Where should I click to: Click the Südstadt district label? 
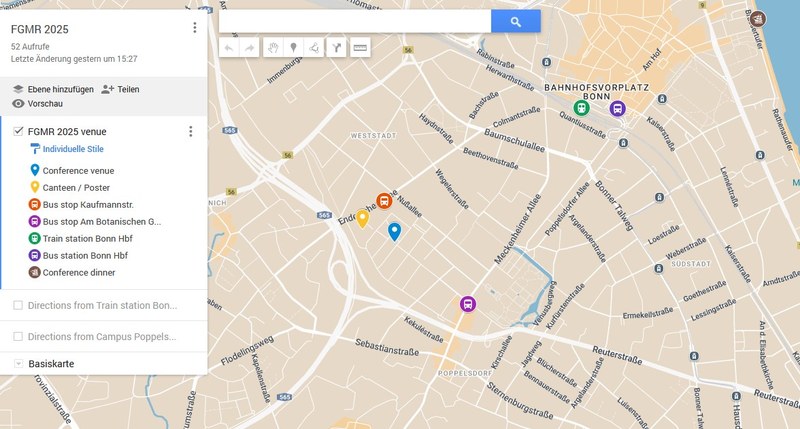point(691,264)
